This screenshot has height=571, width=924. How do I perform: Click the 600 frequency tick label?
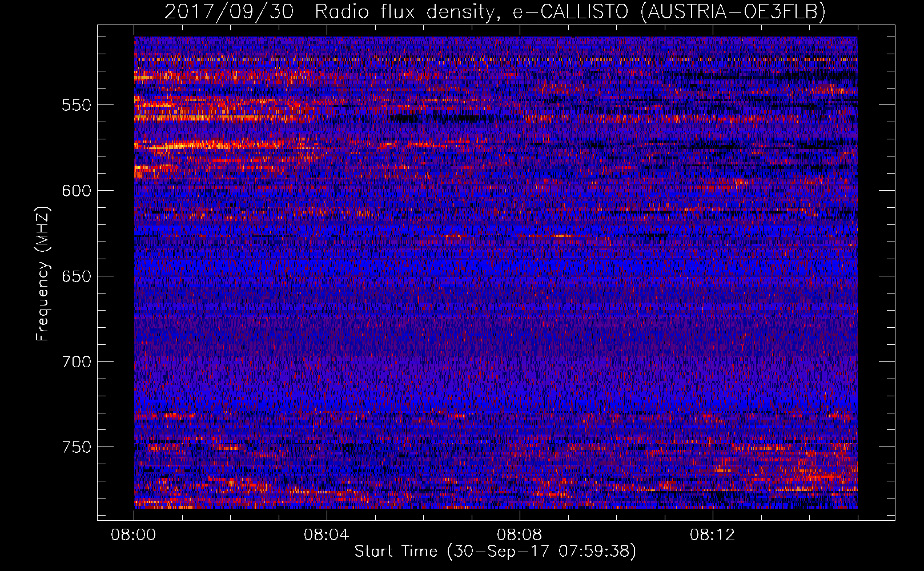coord(76,191)
